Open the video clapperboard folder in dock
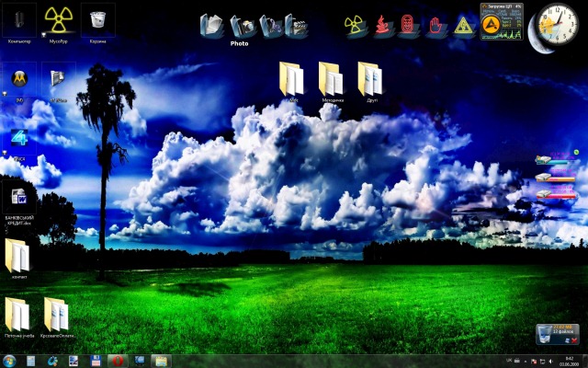This screenshot has width=588, height=368. click(x=297, y=27)
